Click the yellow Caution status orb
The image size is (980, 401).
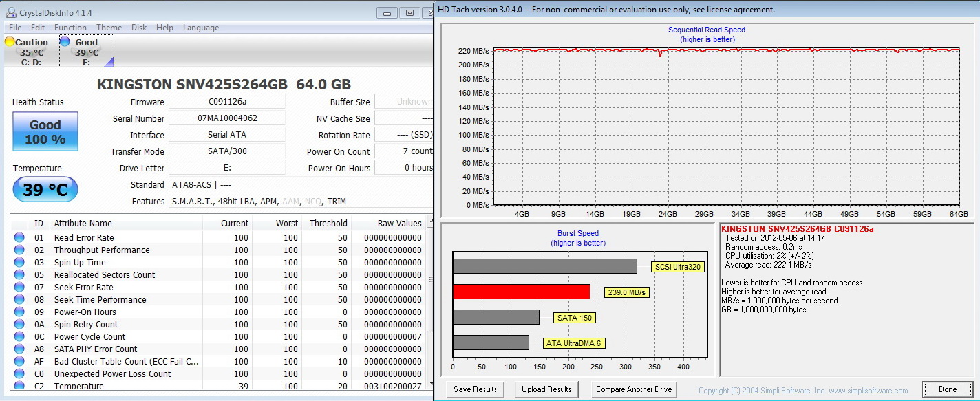(x=10, y=42)
